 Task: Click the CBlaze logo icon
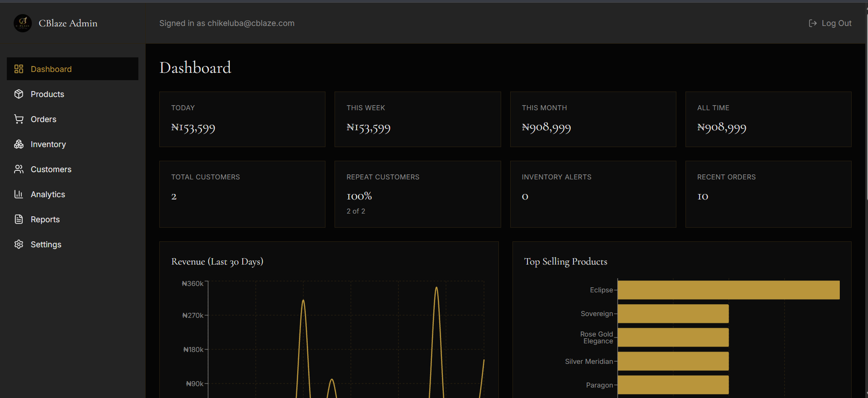tap(23, 23)
